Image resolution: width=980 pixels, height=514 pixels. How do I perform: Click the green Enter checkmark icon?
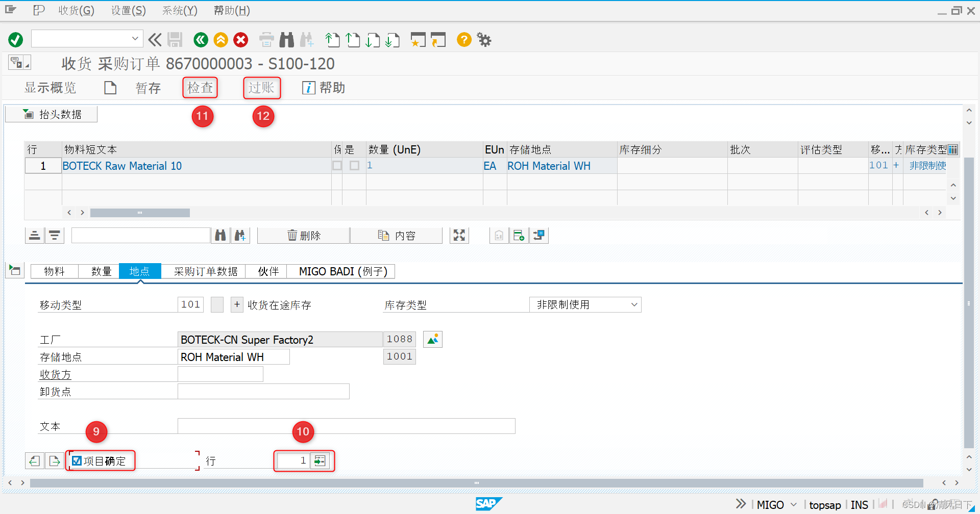(x=16, y=39)
